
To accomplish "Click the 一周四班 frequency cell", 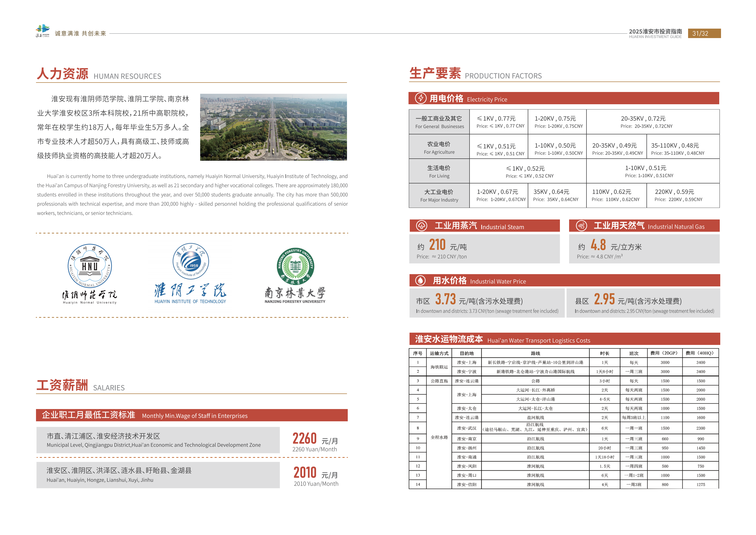I will [634, 466].
